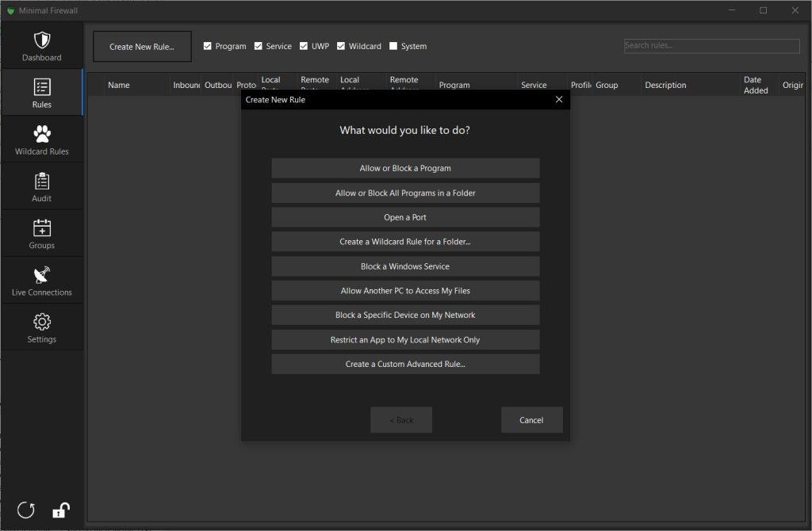Choose Allow or Block a Program
Viewport: 812px width, 531px height.
pyautogui.click(x=405, y=168)
